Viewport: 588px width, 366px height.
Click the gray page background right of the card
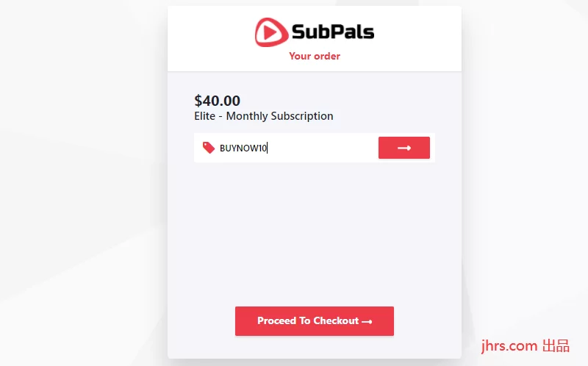coord(526,184)
